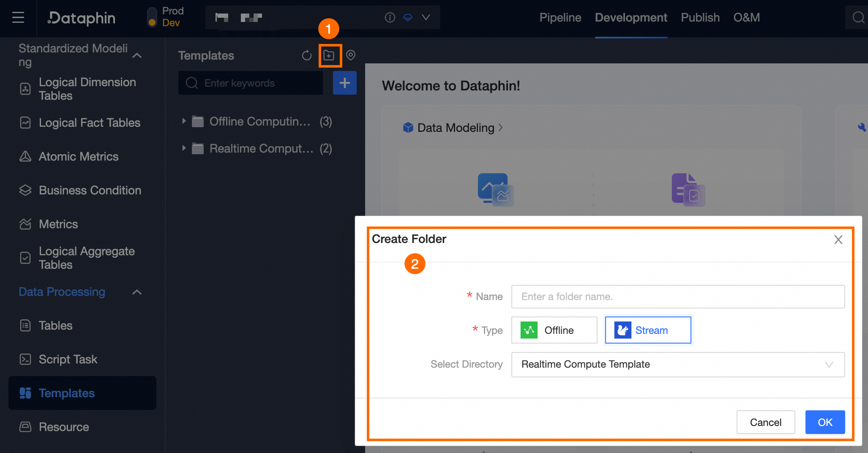Click the Cancel button
Image resolution: width=868 pixels, height=453 pixels.
tap(765, 422)
